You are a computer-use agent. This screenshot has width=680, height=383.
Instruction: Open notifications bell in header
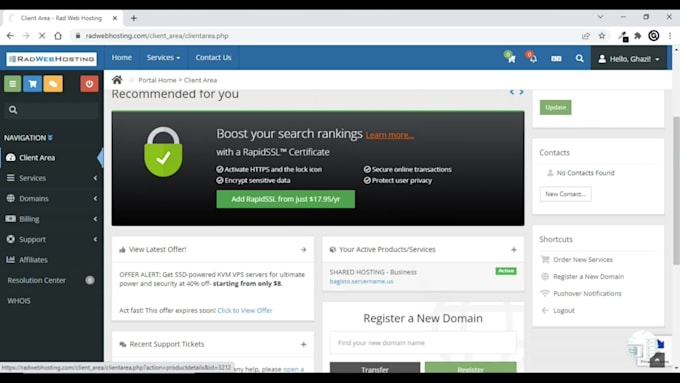point(533,58)
